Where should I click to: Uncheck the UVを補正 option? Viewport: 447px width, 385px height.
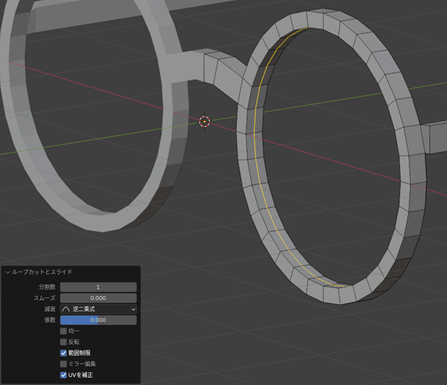tap(63, 375)
